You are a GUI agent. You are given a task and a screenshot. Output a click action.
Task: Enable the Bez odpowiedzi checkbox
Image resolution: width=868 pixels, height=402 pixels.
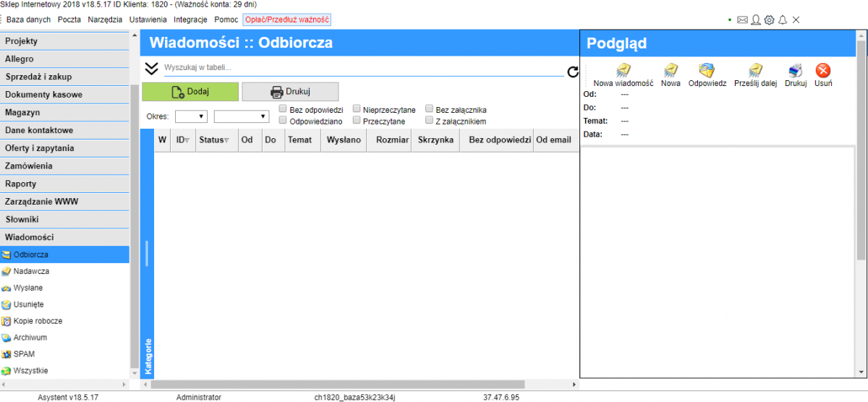284,109
